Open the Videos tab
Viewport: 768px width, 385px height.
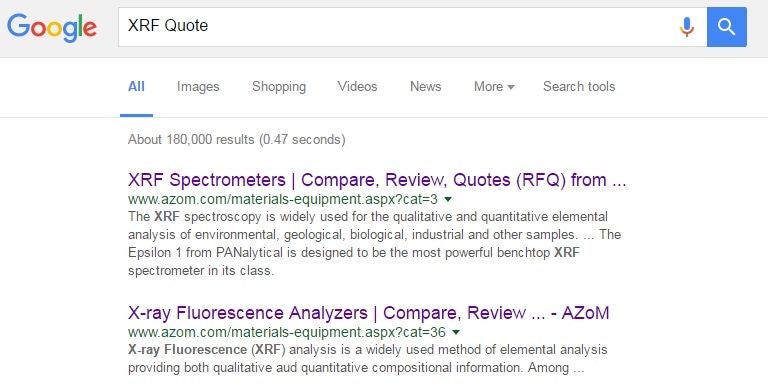click(357, 87)
